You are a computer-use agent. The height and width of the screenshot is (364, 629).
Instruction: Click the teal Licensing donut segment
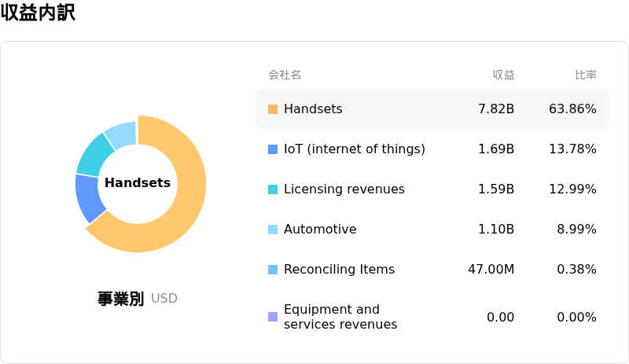pyautogui.click(x=95, y=153)
